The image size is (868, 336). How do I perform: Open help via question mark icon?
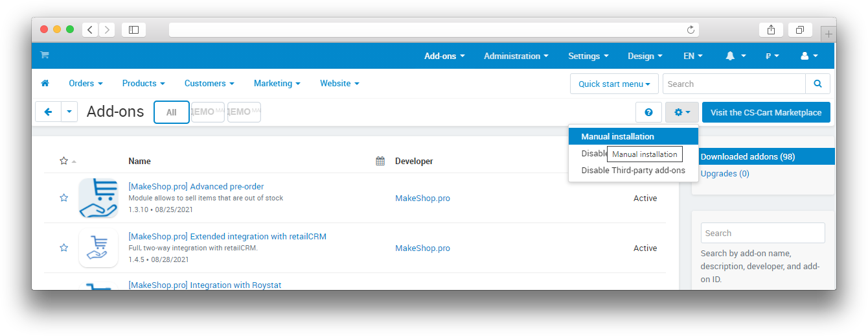[x=648, y=112]
